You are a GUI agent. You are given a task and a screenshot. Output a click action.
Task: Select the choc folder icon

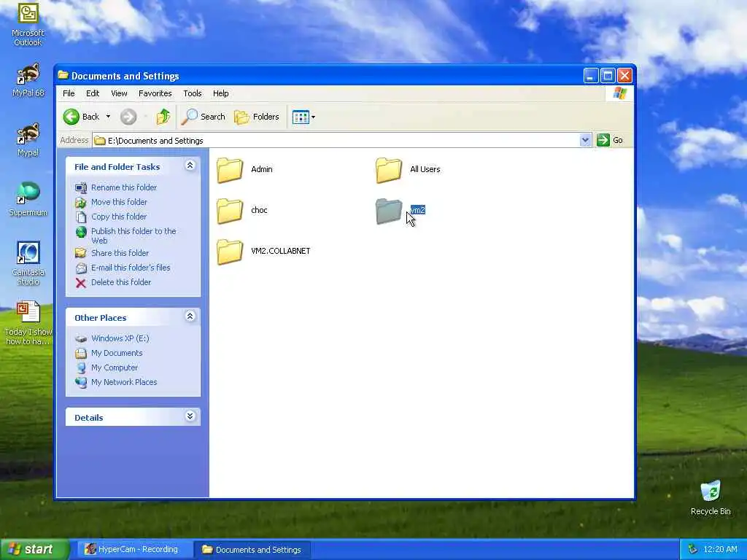pos(230,211)
